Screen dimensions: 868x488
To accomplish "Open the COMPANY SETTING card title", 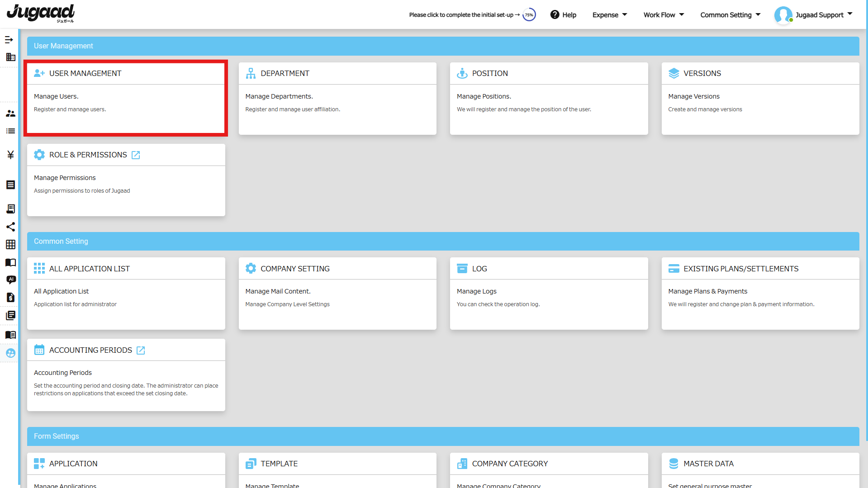I will click(x=295, y=269).
